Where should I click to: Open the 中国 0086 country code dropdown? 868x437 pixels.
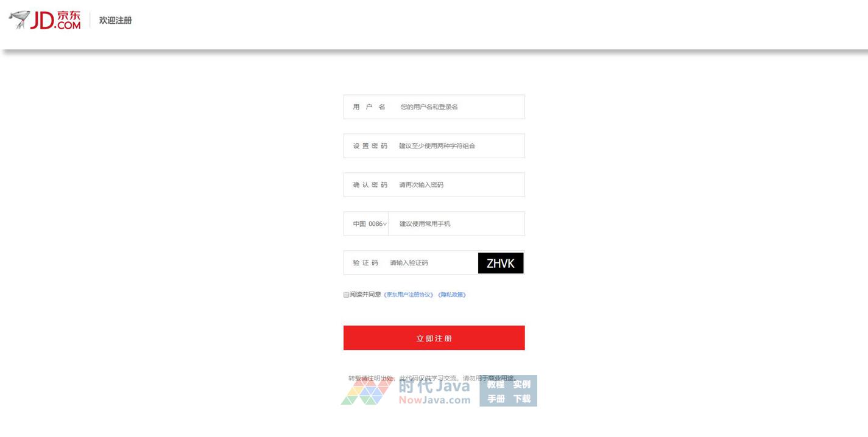tap(369, 224)
